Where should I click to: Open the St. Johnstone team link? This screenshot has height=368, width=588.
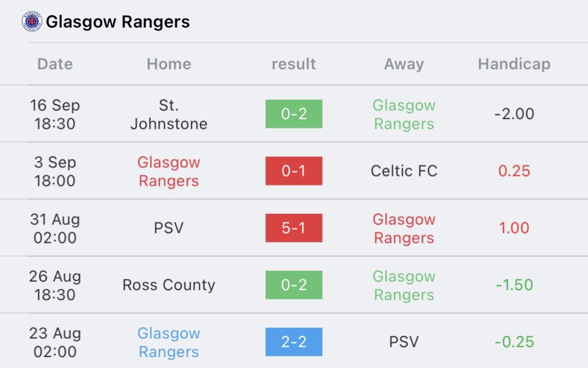(169, 114)
